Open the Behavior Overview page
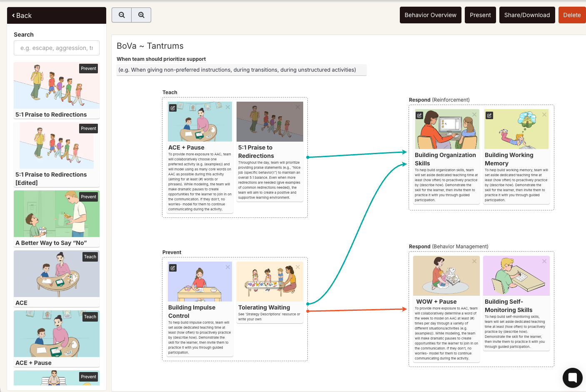This screenshot has width=586, height=392. click(x=430, y=15)
